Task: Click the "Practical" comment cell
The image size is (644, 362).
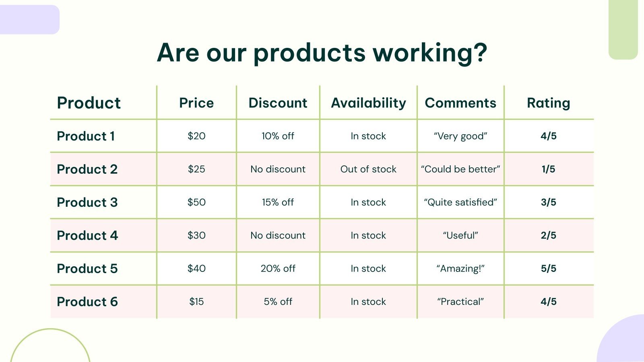Action: coord(460,302)
